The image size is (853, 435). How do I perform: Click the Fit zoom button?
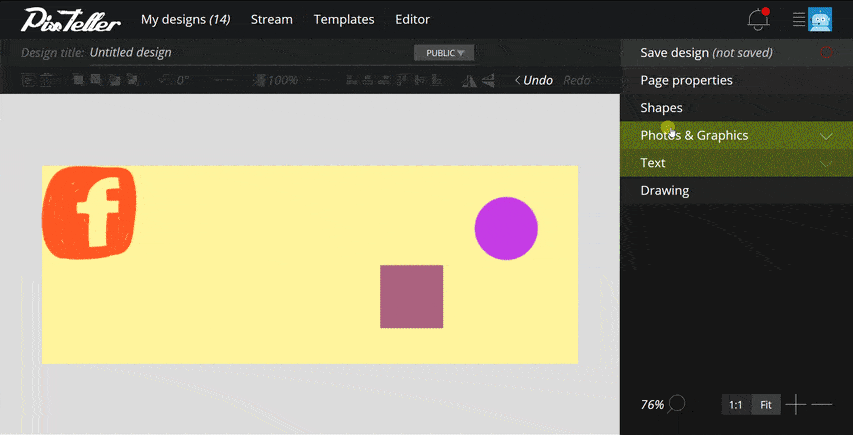click(x=766, y=405)
